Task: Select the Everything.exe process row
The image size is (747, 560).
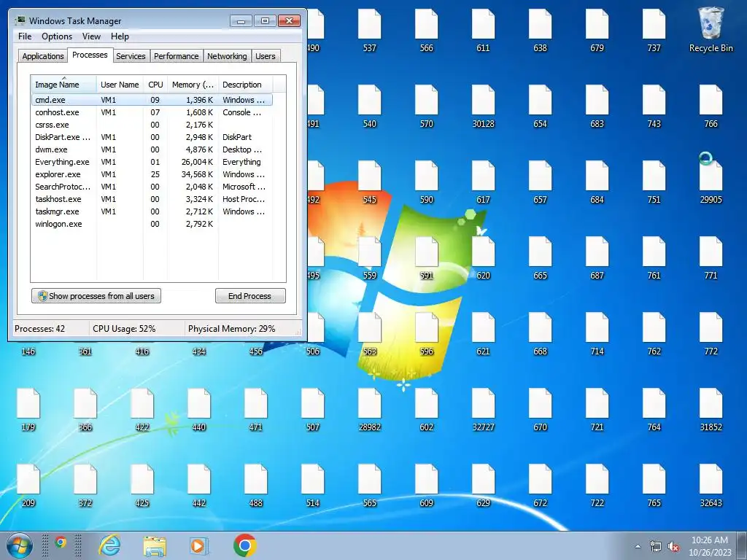Action: click(152, 162)
